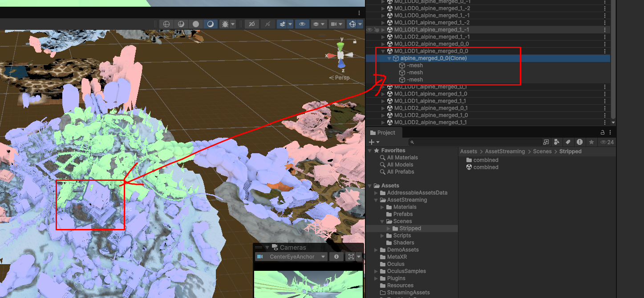Open the scene effects dropdown arrow
The image size is (644, 298).
(290, 24)
